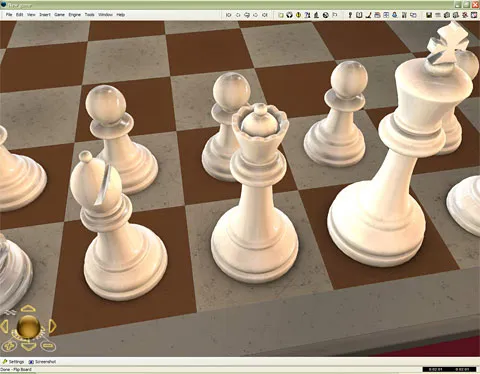Open the File menu
The height and width of the screenshot is (374, 480).
[9, 15]
